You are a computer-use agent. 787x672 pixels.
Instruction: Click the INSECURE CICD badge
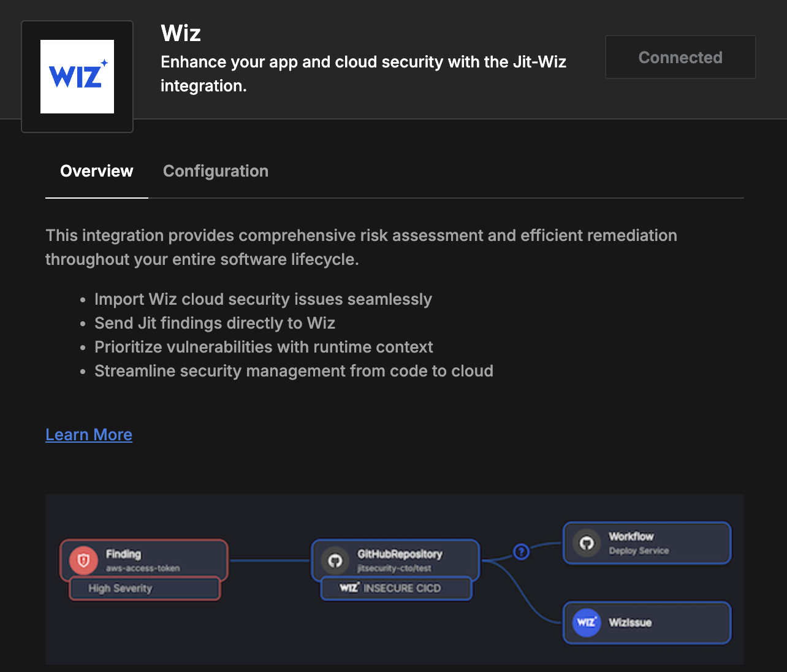397,589
